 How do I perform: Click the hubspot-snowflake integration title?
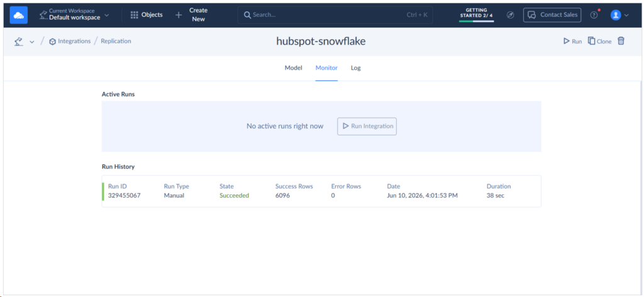[x=321, y=41]
